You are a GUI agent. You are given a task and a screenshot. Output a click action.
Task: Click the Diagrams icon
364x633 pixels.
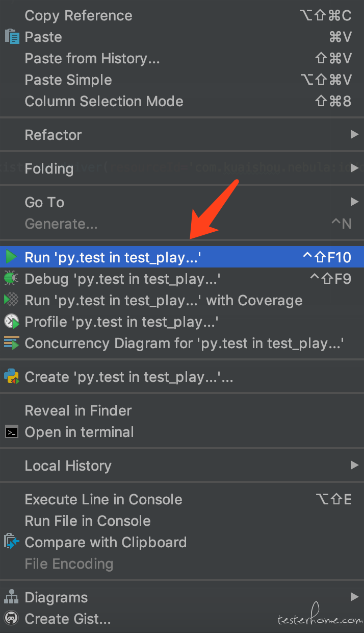(11, 597)
